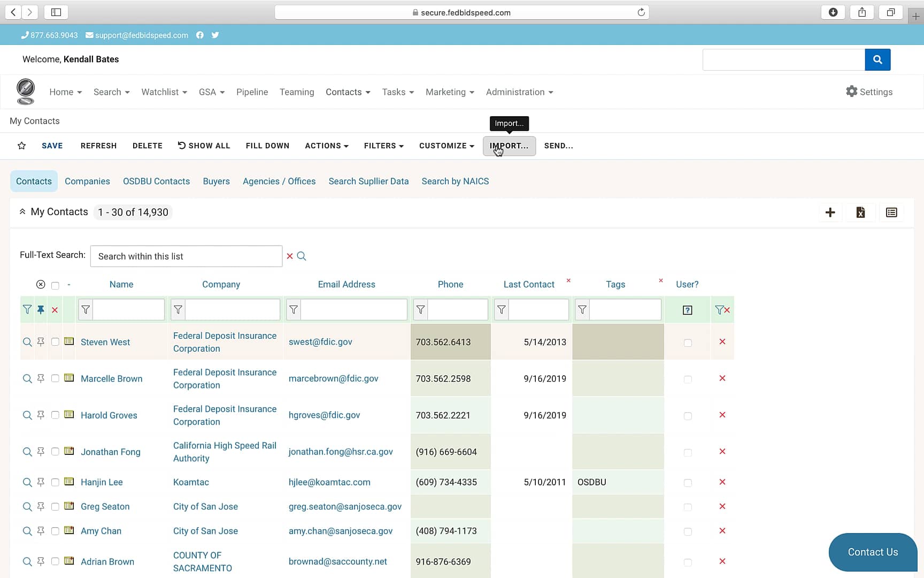Click the plus icon to add a new contact

tap(830, 212)
